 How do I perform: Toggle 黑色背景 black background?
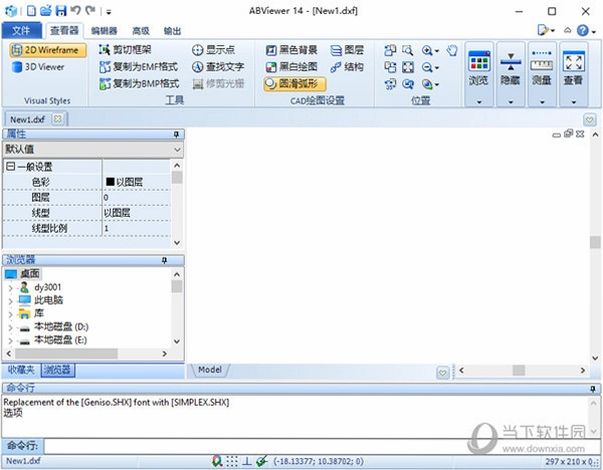[x=292, y=50]
